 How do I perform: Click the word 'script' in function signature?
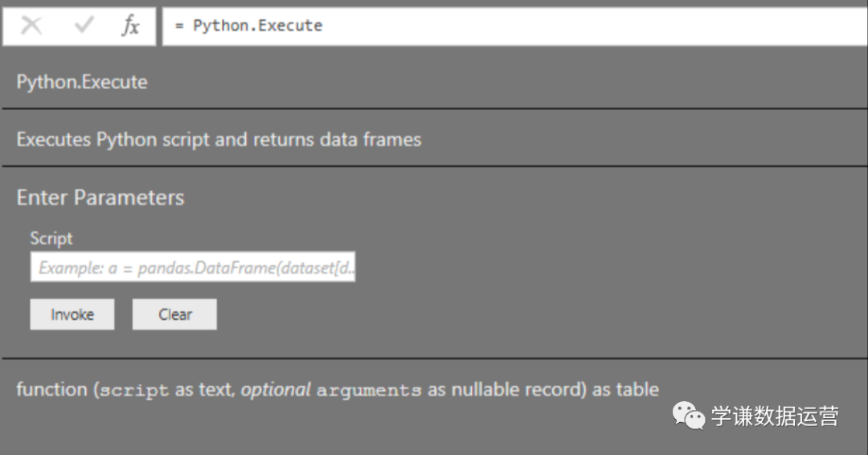click(x=134, y=390)
